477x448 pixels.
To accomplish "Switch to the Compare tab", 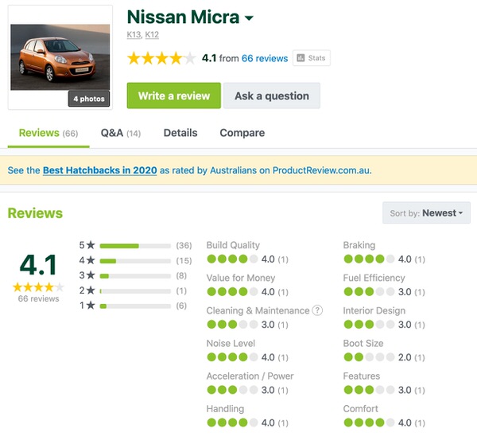I will 242,133.
